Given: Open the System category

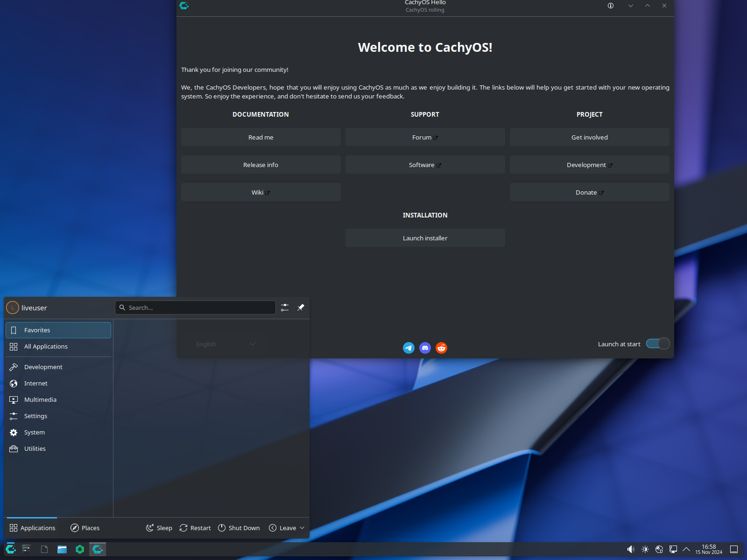Looking at the screenshot, I should pos(58,432).
